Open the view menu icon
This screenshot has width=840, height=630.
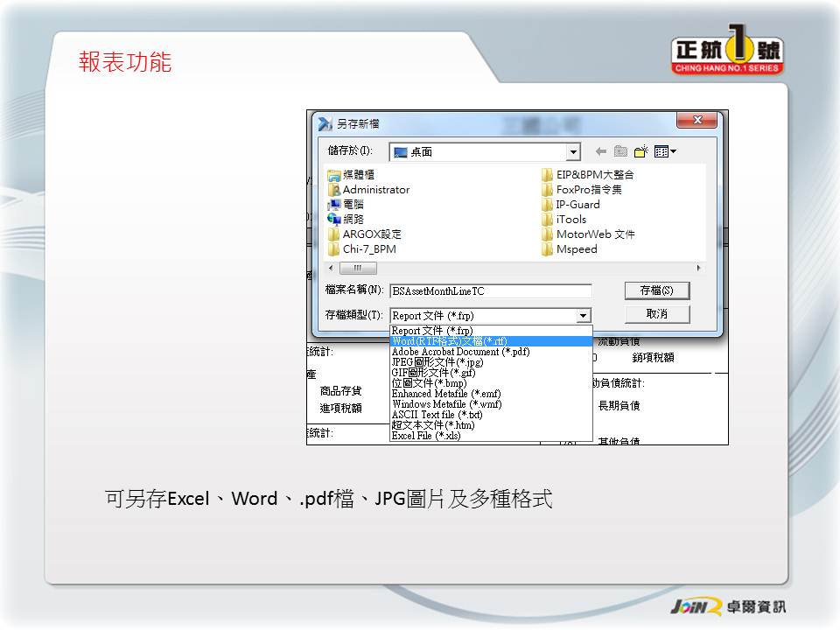pos(665,151)
